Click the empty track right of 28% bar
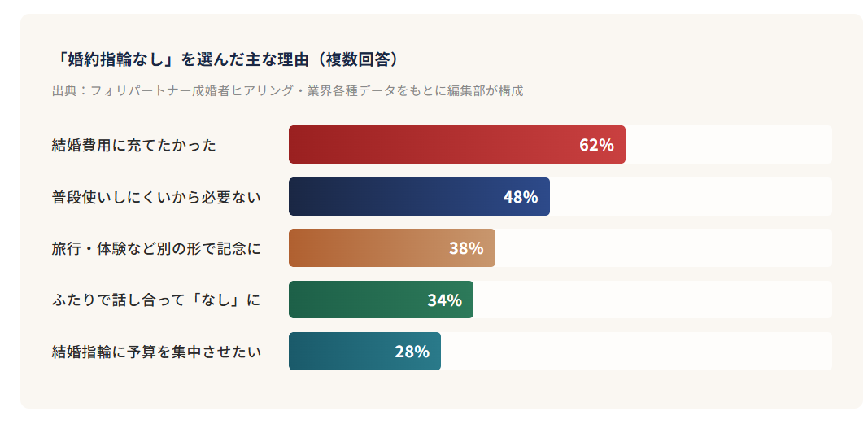This screenshot has height=433, width=868. [636, 352]
